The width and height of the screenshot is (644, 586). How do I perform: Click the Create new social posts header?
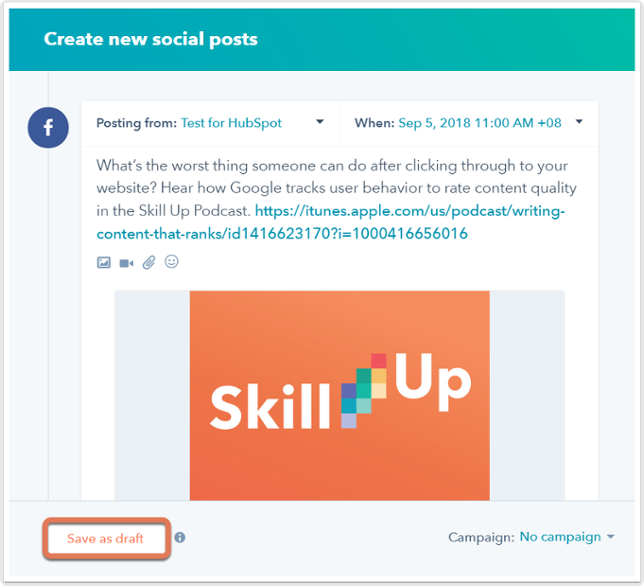click(151, 41)
